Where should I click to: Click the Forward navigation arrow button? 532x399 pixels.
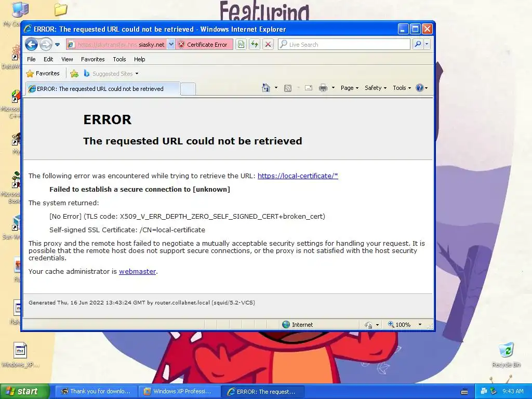(46, 44)
